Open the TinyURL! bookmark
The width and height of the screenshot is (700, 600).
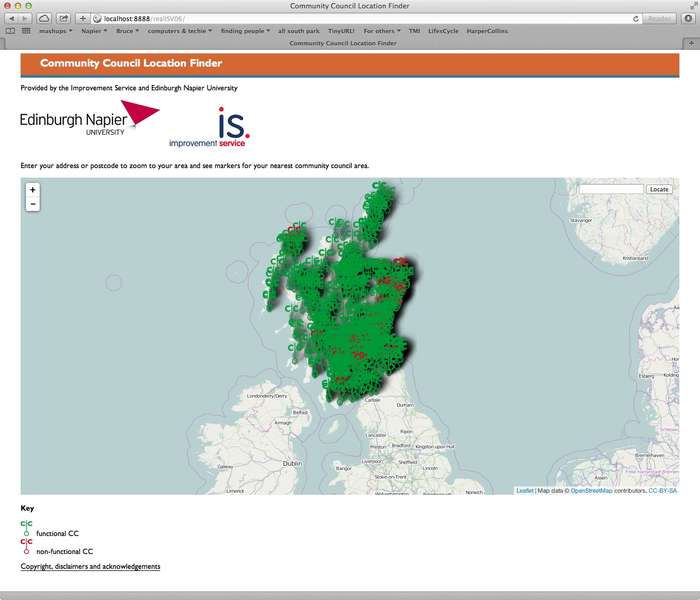pyautogui.click(x=341, y=31)
